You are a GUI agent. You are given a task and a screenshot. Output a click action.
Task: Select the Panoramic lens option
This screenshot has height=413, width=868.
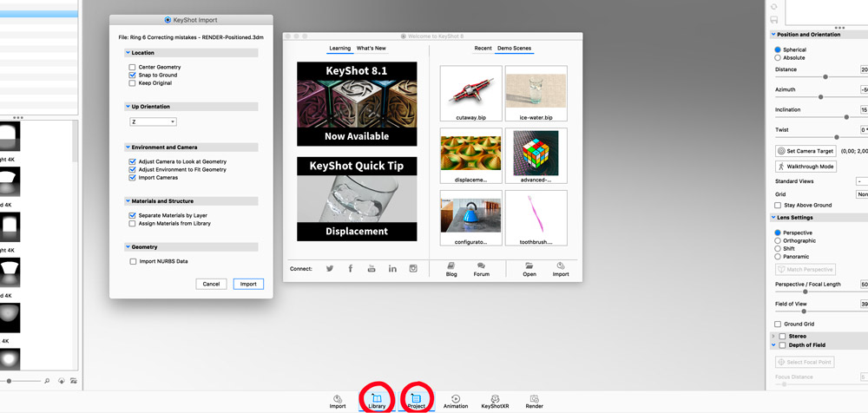778,256
